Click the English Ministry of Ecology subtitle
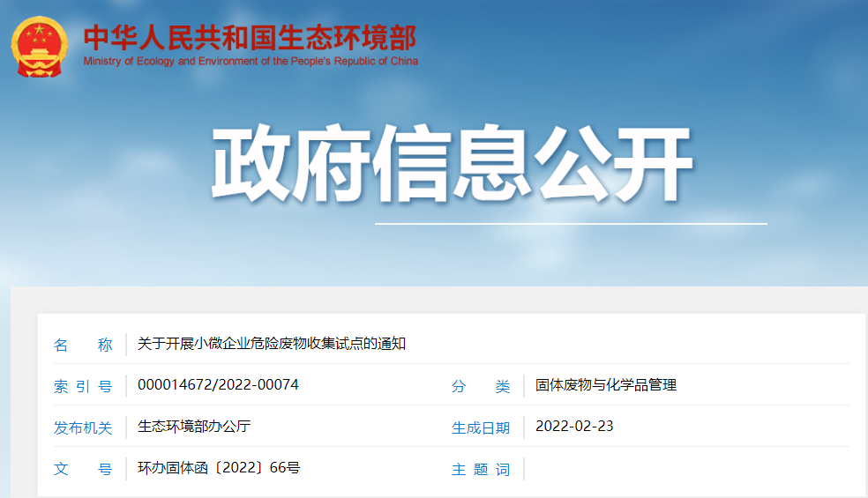 pos(251,62)
